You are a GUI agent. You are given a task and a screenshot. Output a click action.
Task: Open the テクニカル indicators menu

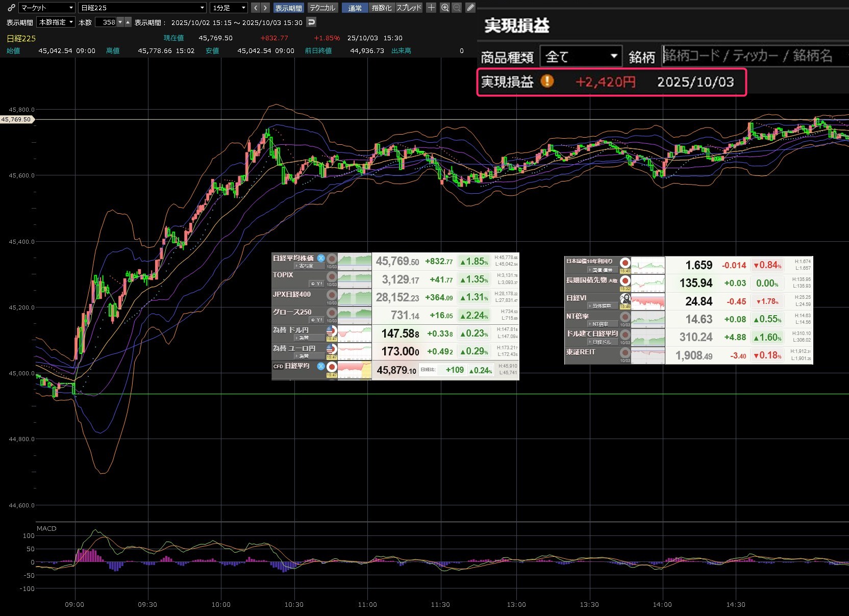point(322,8)
